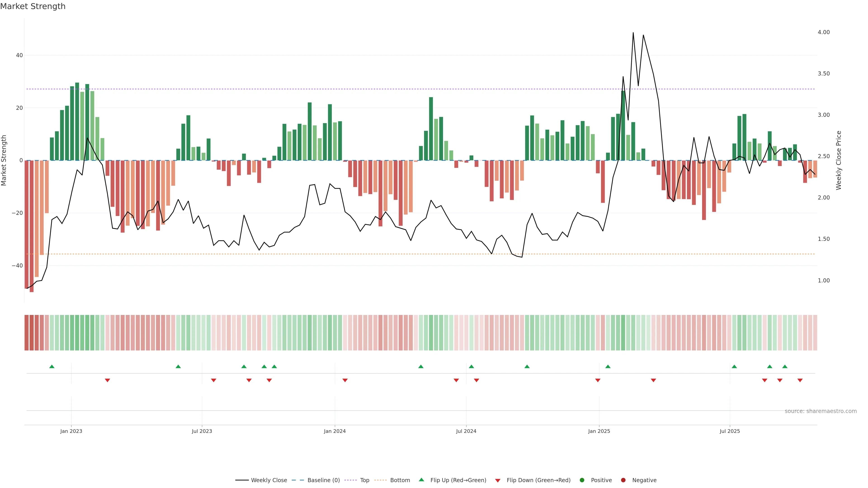Click the last red flip-down marker on the right

(x=800, y=380)
